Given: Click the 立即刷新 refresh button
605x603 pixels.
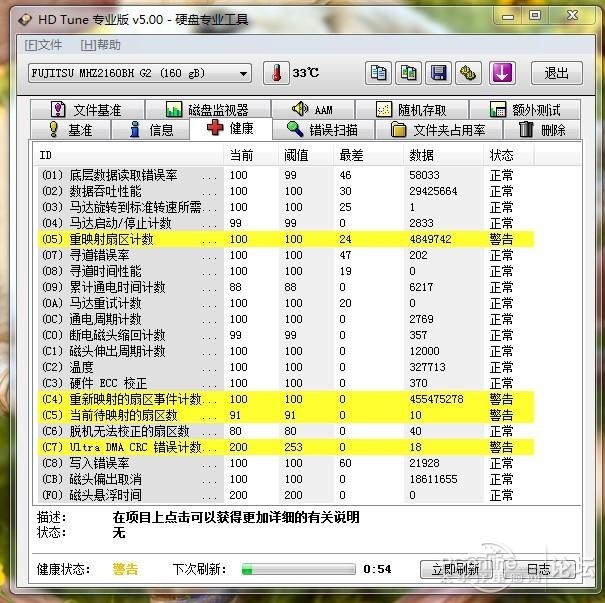Looking at the screenshot, I should pyautogui.click(x=456, y=569).
